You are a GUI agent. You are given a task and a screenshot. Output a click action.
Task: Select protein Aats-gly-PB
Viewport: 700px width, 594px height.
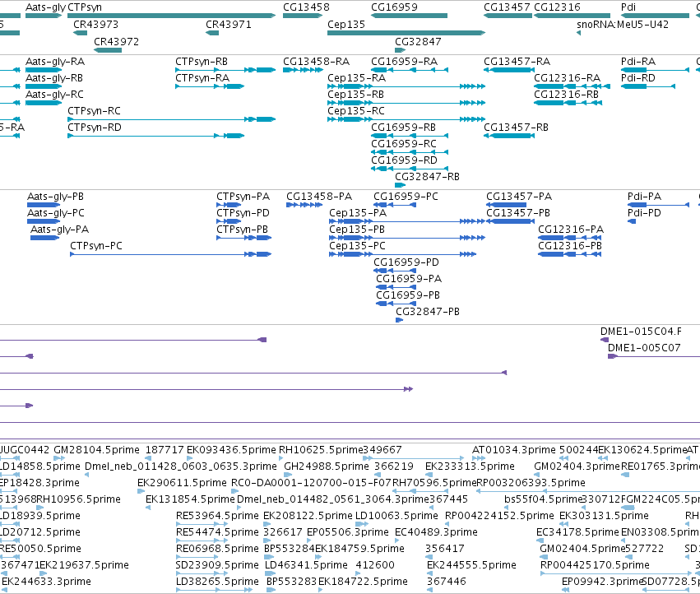(55, 197)
